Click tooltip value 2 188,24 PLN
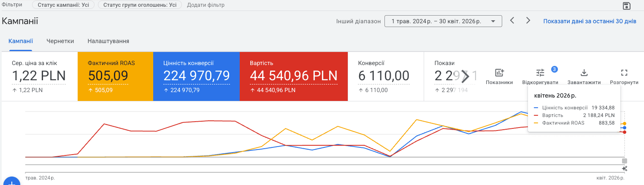644x185 pixels. 598,115
